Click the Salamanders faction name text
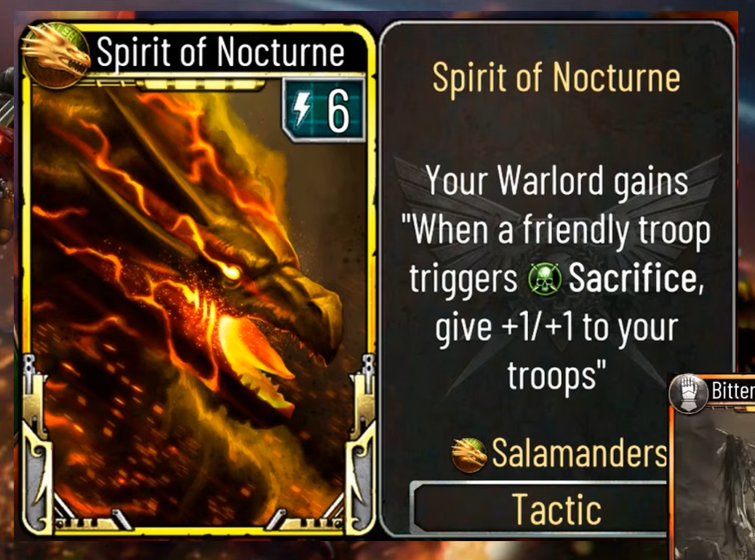 [x=580, y=453]
